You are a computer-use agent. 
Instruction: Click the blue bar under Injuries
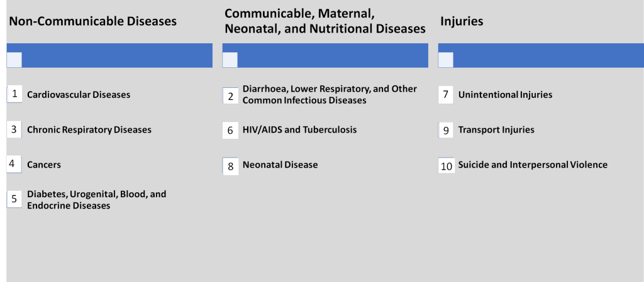pos(547,55)
